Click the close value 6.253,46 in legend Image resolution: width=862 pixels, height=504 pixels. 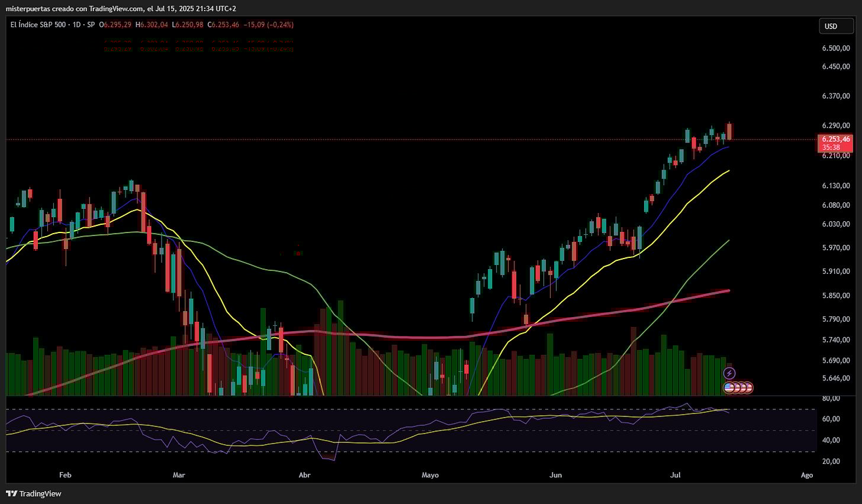click(226, 25)
